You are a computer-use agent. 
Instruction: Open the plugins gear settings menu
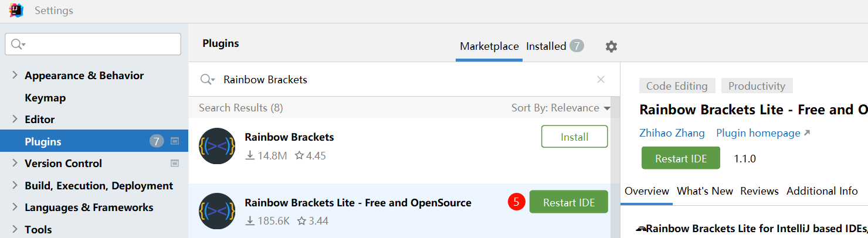[x=611, y=46]
